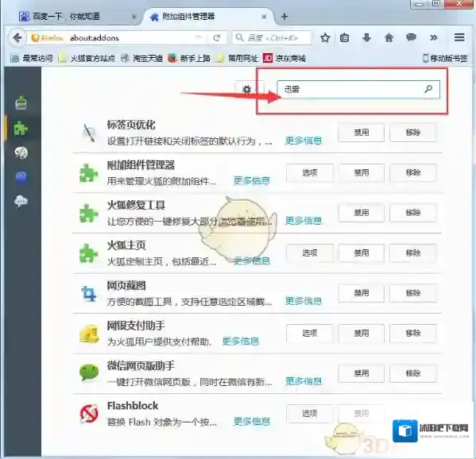476x459 pixels.
Task: Open 更多信息 for Flashblock
Action: 252,422
